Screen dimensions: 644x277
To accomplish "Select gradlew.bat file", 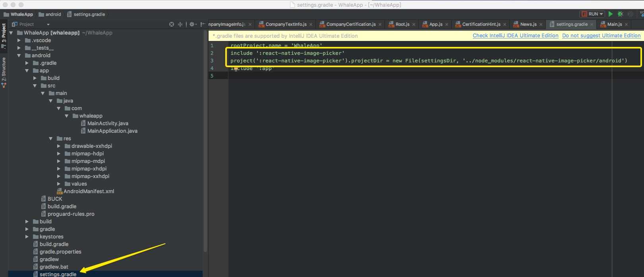I will click(x=50, y=267).
